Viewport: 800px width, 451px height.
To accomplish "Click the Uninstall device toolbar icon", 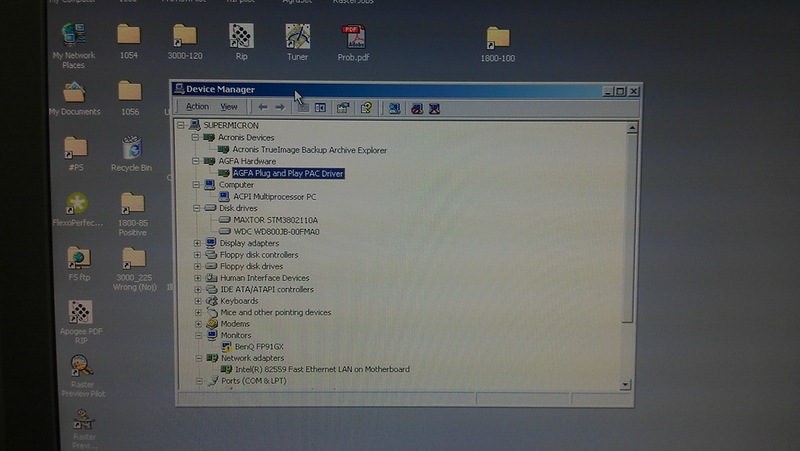I will click(x=435, y=109).
